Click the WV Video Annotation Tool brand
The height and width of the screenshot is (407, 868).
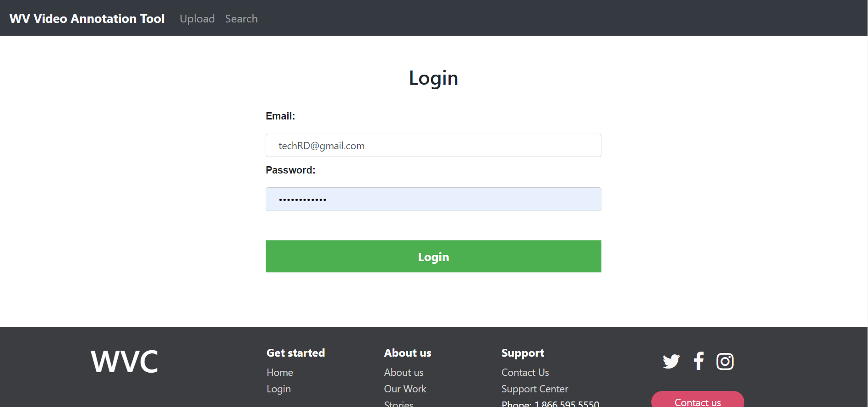[87, 18]
